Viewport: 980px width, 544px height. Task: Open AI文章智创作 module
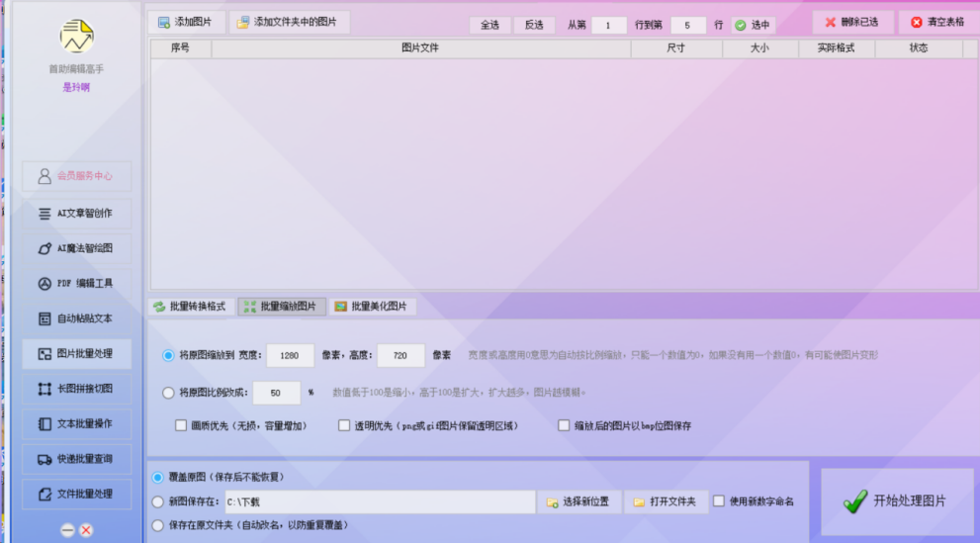[77, 214]
